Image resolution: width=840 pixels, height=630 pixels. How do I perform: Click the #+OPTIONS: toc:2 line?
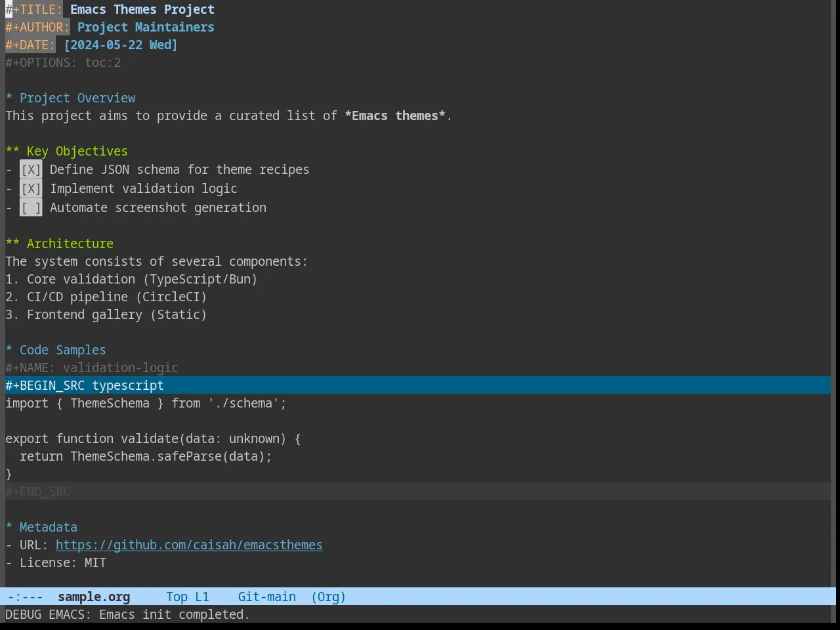(63, 62)
